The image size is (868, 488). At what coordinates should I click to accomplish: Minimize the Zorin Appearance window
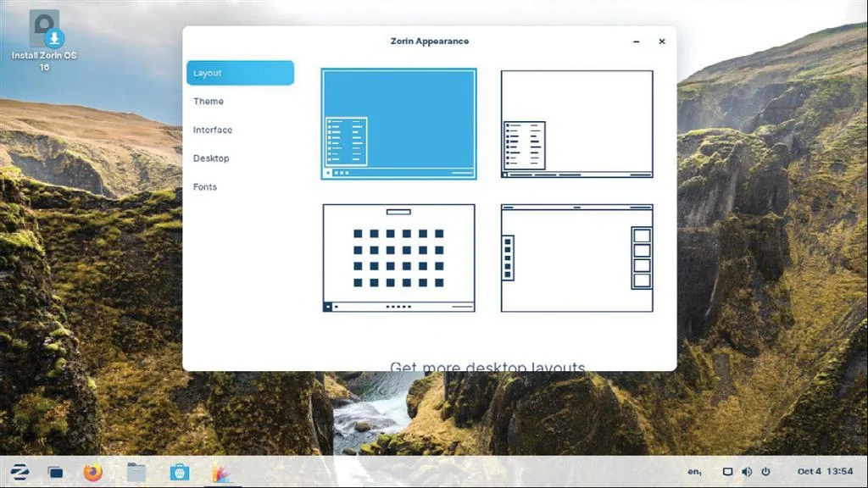(637, 42)
